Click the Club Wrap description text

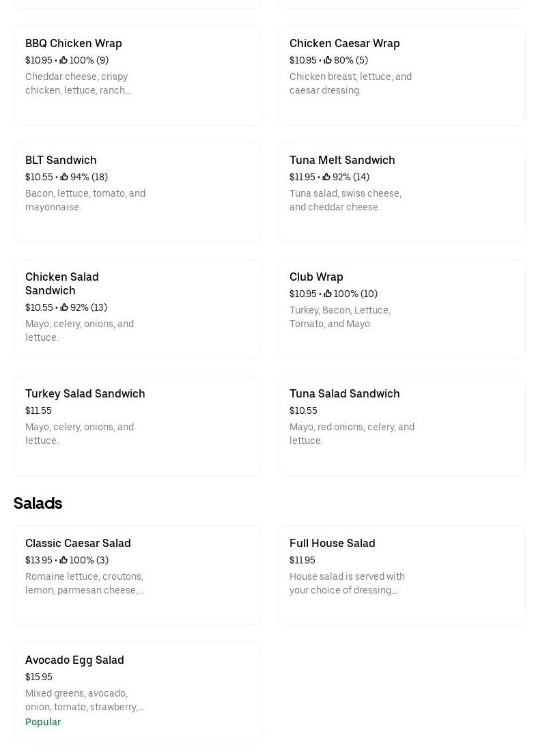pos(340,317)
